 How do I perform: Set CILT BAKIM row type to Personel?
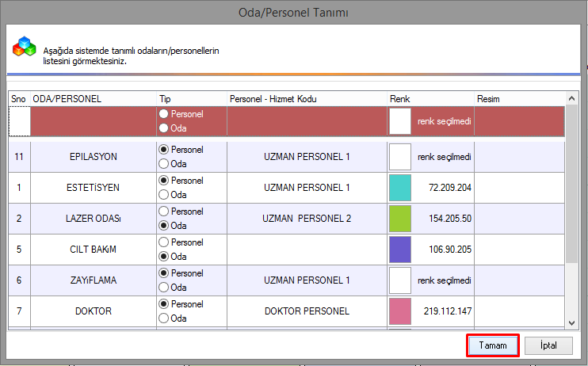(164, 242)
